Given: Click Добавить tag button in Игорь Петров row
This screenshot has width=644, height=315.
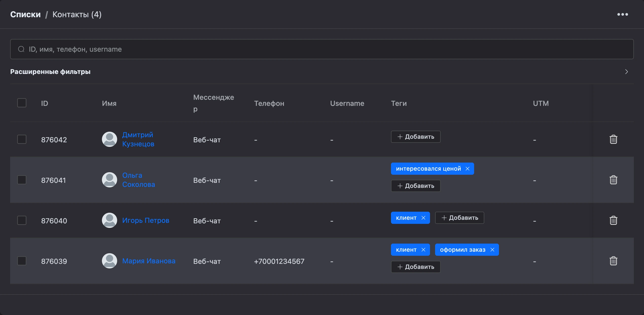Looking at the screenshot, I should 459,218.
